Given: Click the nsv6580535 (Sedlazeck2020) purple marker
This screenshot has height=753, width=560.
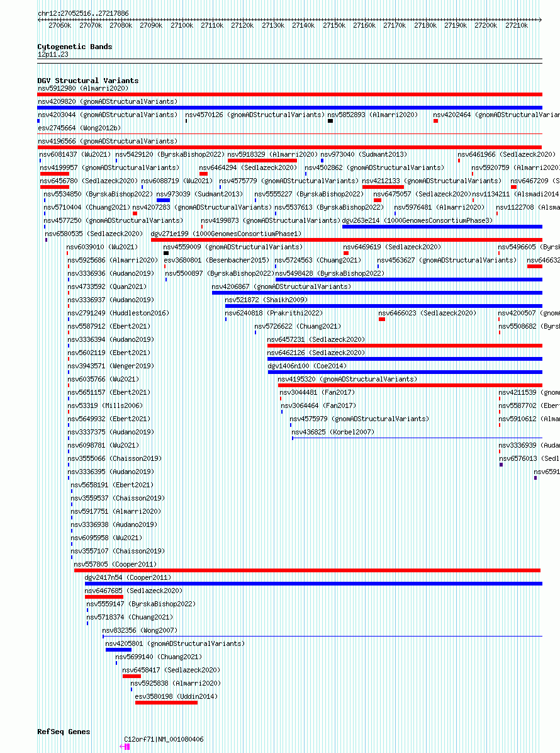Looking at the screenshot, I should coord(46,240).
